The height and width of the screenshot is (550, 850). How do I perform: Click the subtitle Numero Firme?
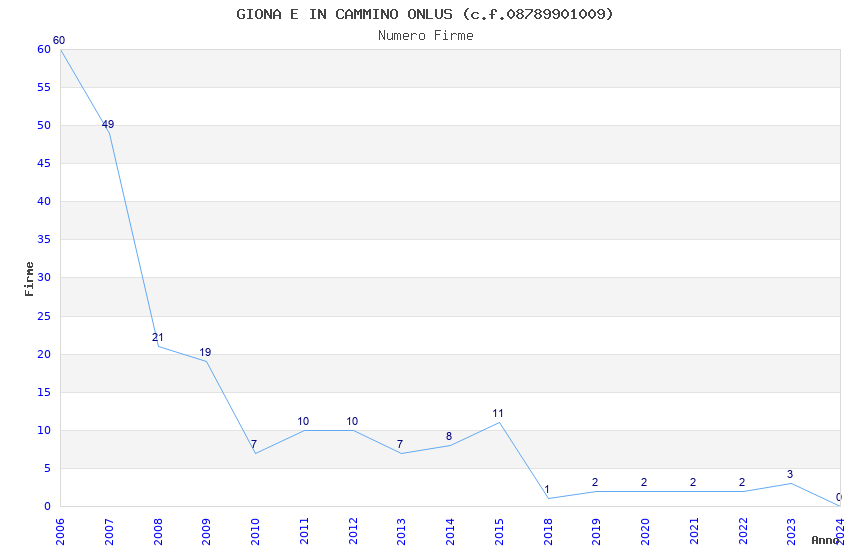click(x=426, y=36)
